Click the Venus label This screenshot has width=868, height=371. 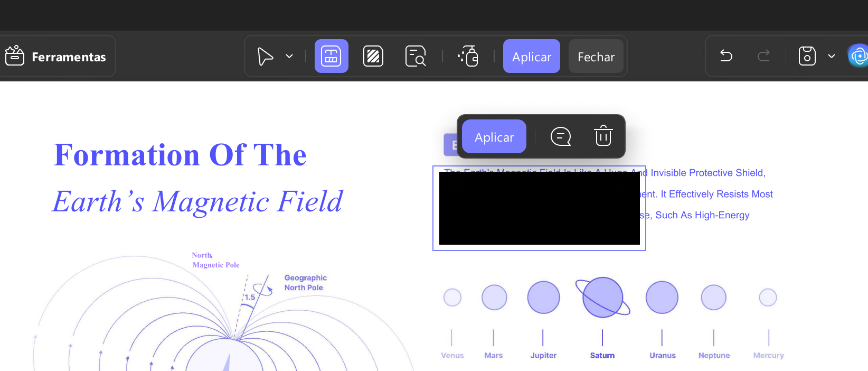click(452, 356)
